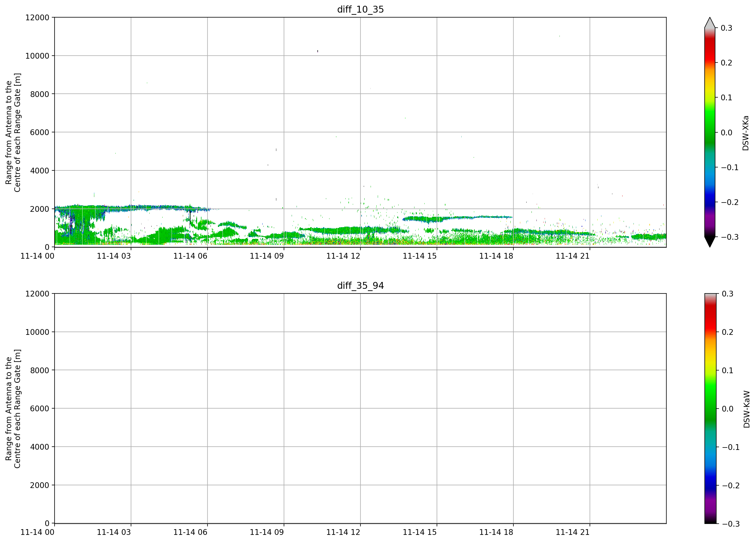Click the −0.3 tick on DSW-KaW colorbar
This screenshot has width=756, height=542.
pyautogui.click(x=731, y=524)
